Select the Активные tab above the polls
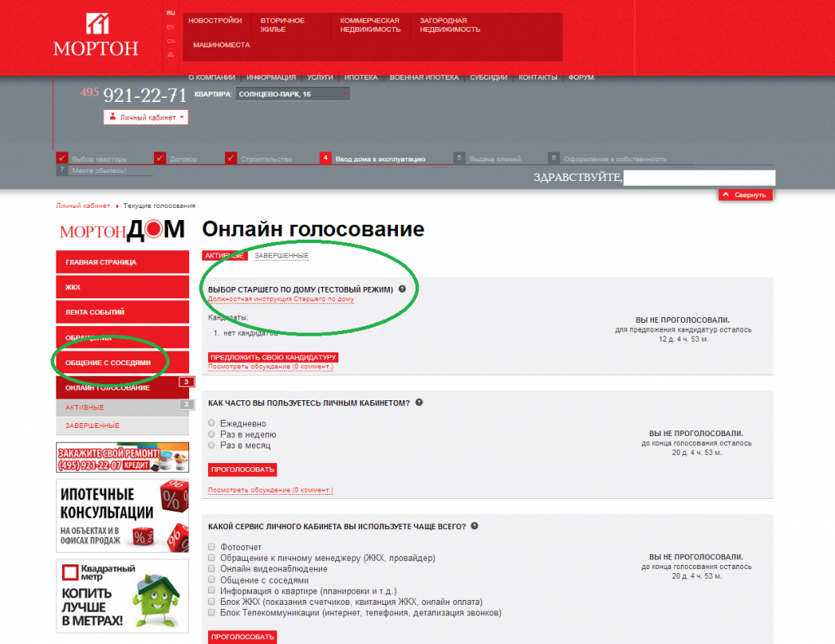 click(x=225, y=255)
